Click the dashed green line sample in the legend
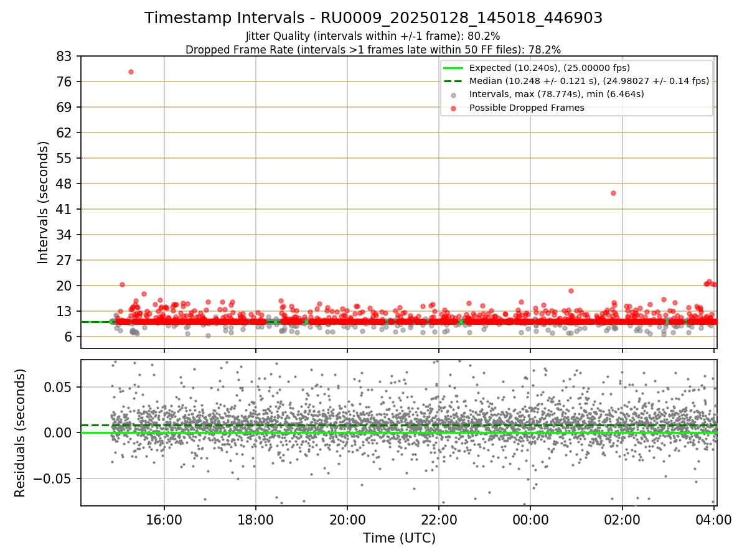 point(454,81)
